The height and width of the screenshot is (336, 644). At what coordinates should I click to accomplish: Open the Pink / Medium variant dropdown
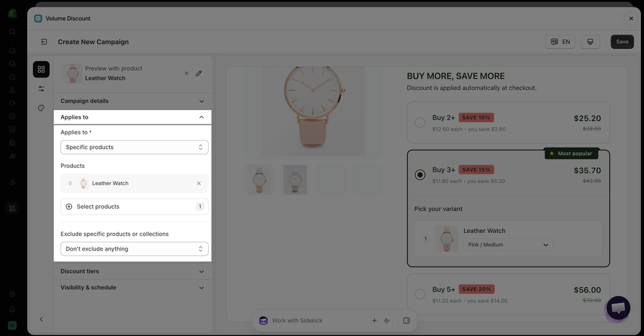(x=508, y=244)
